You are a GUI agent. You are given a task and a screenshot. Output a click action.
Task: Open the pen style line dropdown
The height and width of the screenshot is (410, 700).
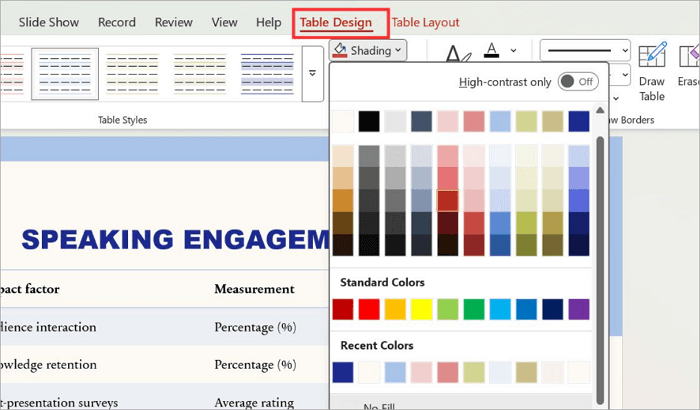click(x=585, y=50)
